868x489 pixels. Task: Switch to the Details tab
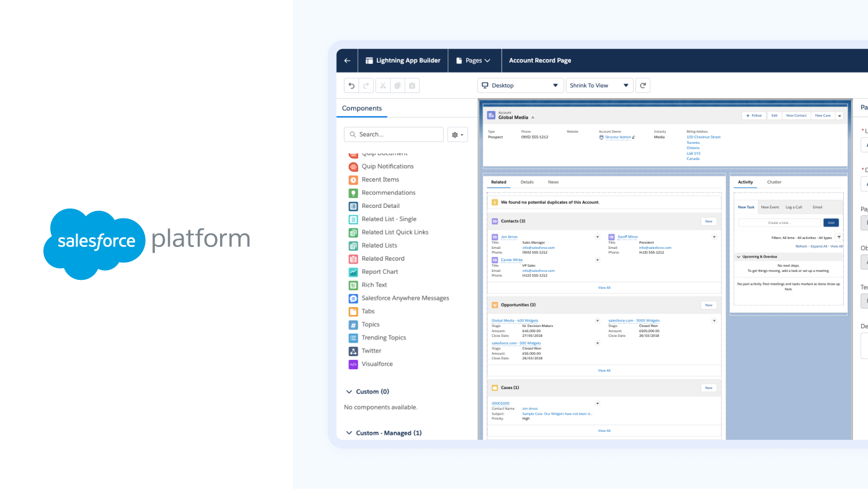[527, 182]
